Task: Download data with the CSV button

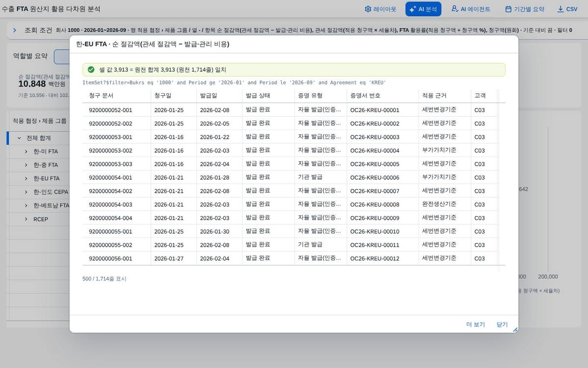Action: pyautogui.click(x=567, y=9)
